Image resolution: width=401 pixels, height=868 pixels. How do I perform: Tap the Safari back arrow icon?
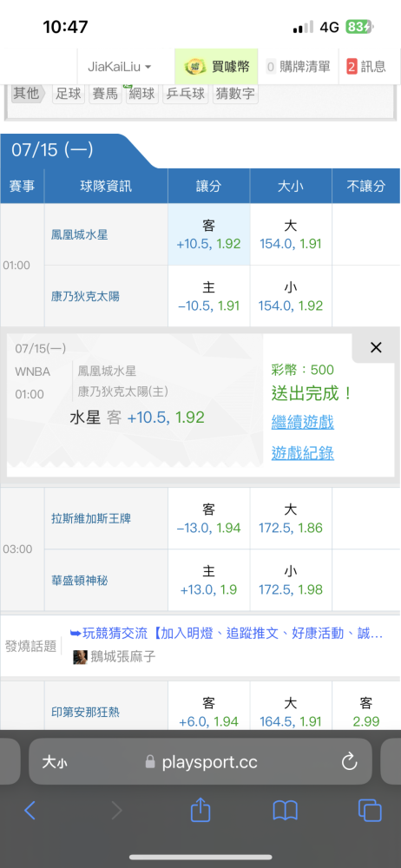tap(30, 811)
